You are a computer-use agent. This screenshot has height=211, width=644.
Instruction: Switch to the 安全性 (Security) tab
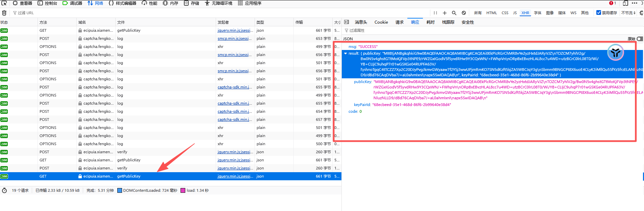[x=468, y=22]
